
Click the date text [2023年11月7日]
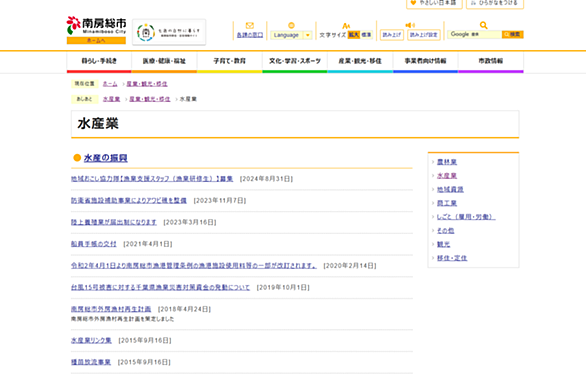(220, 201)
